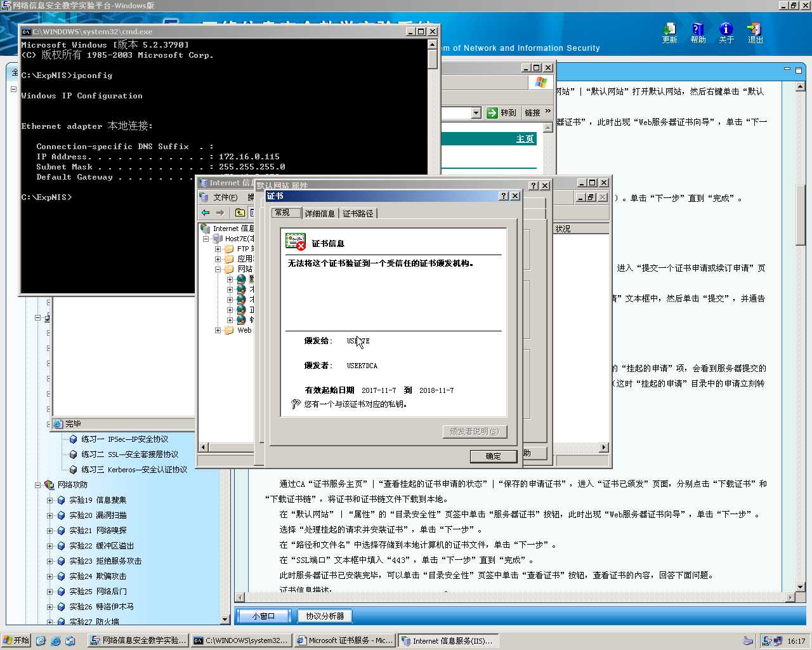812x650 pixels.
Task: Expand 实验23 拒绝服务攻击 tree node
Action: (x=50, y=561)
